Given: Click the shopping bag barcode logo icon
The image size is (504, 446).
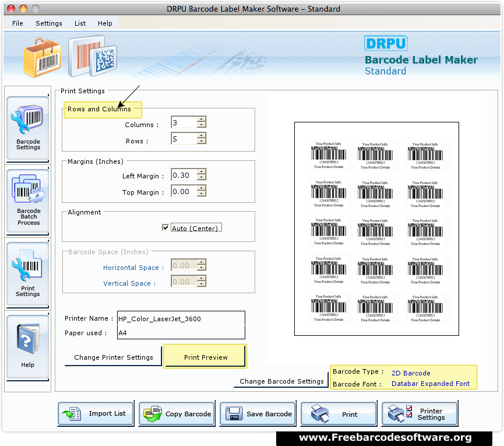Looking at the screenshot, I should 42,58.
